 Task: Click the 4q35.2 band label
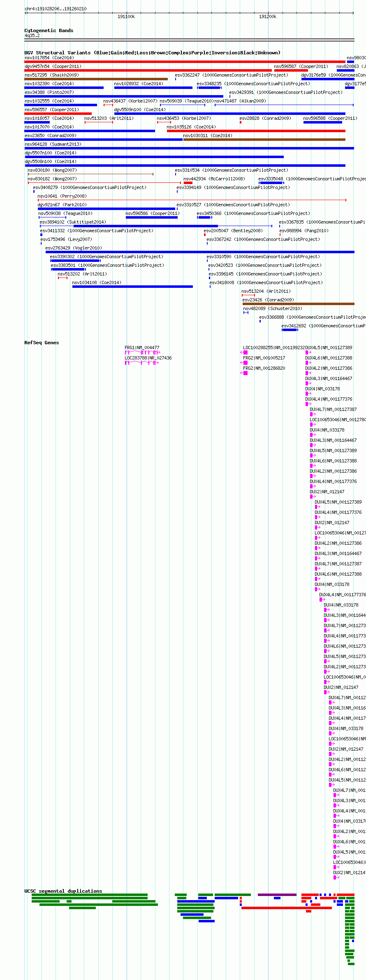pos(32,36)
